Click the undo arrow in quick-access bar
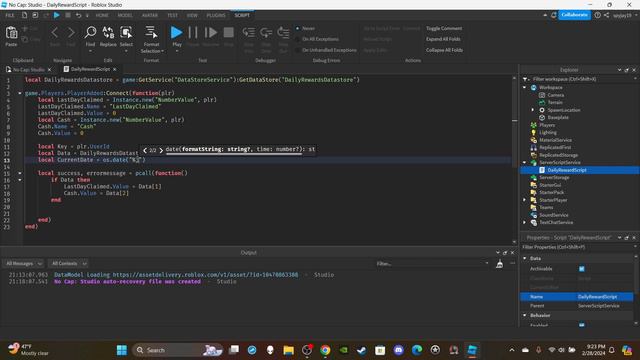640x360 pixels. tap(78, 15)
